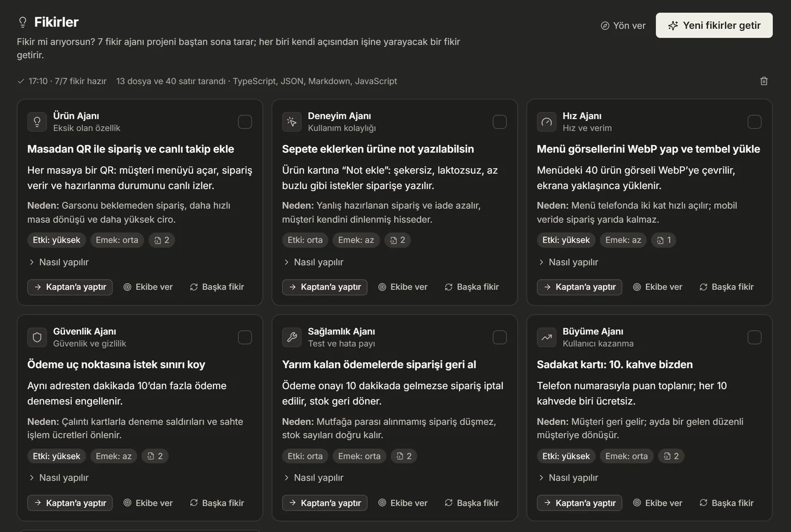Click the trash icon to delete ideas

(x=764, y=81)
